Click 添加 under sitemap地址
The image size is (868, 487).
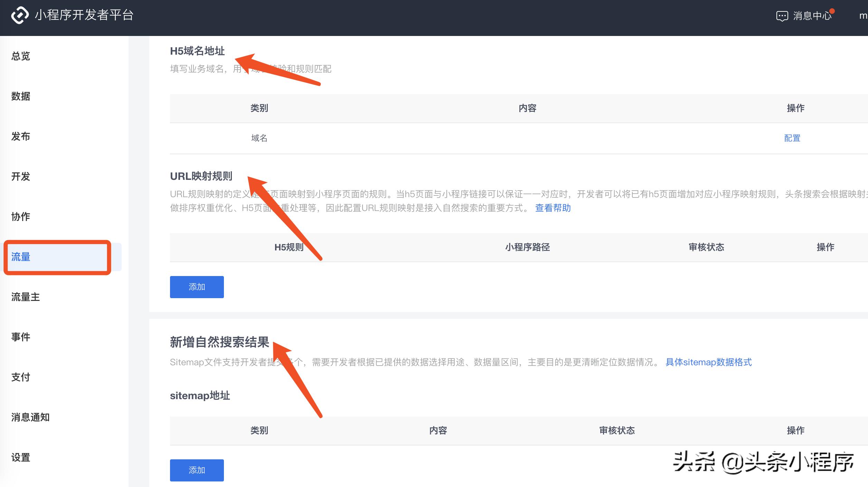coord(197,470)
